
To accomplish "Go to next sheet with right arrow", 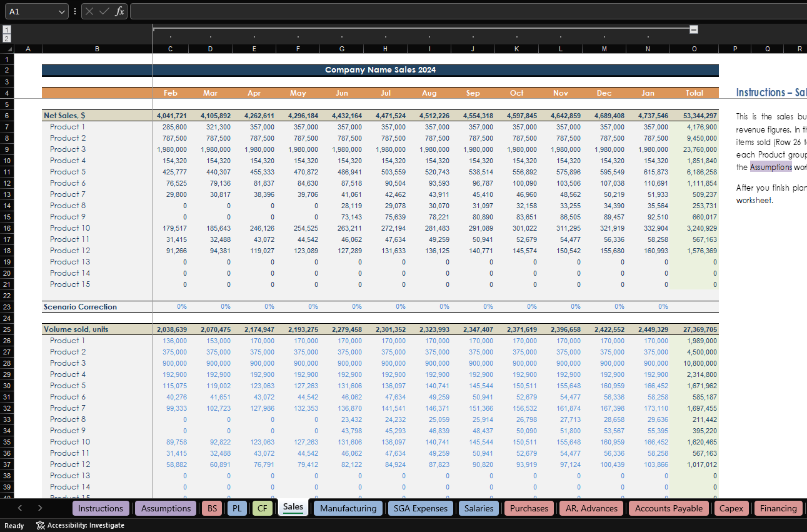I will (x=40, y=508).
